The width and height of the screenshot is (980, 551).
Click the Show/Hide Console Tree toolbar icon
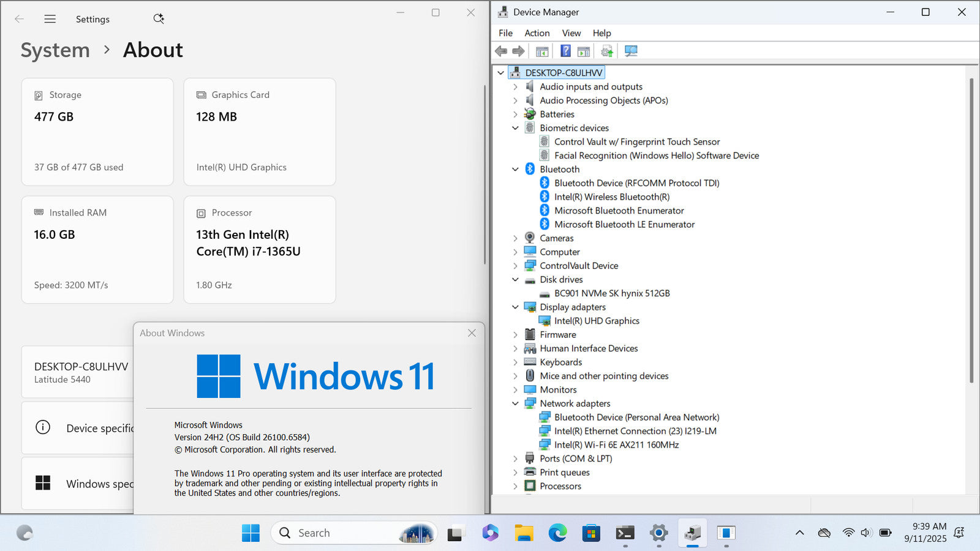tap(542, 51)
